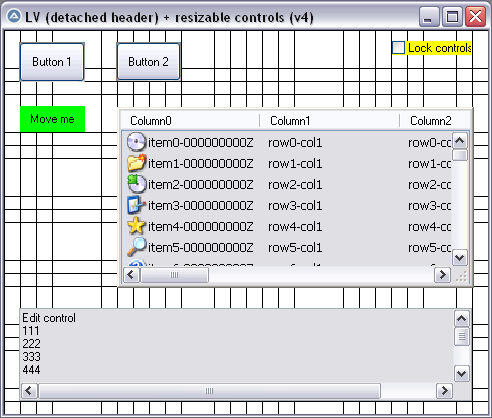
Task: Click the blue document icon for item3
Action: 136,205
